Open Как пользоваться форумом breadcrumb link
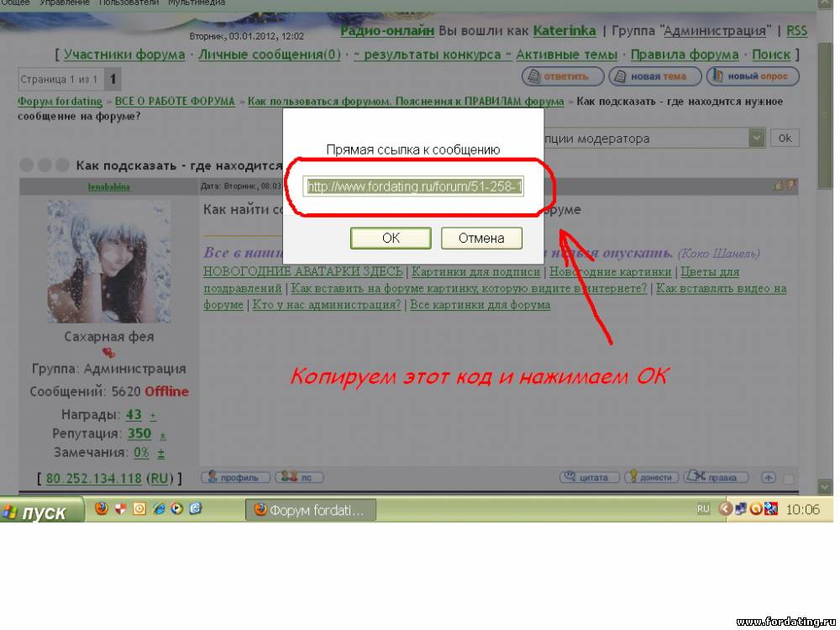 406,102
